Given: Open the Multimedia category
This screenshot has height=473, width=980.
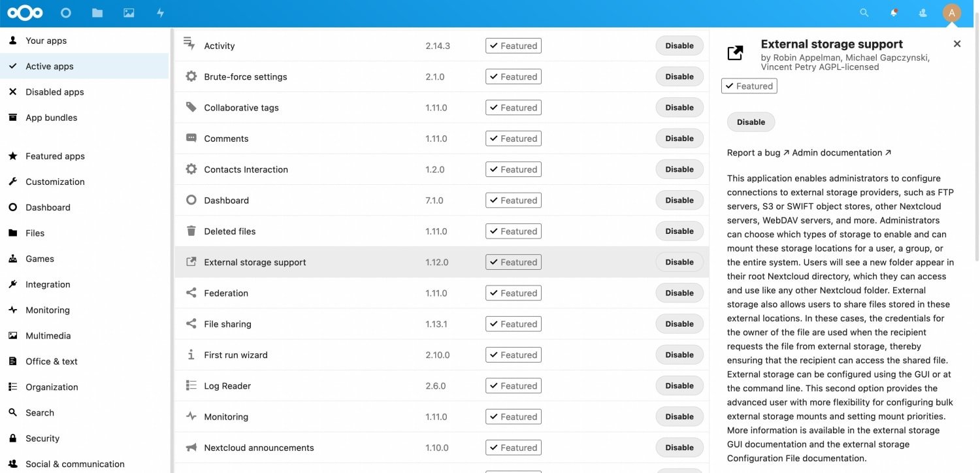Looking at the screenshot, I should click(84, 336).
